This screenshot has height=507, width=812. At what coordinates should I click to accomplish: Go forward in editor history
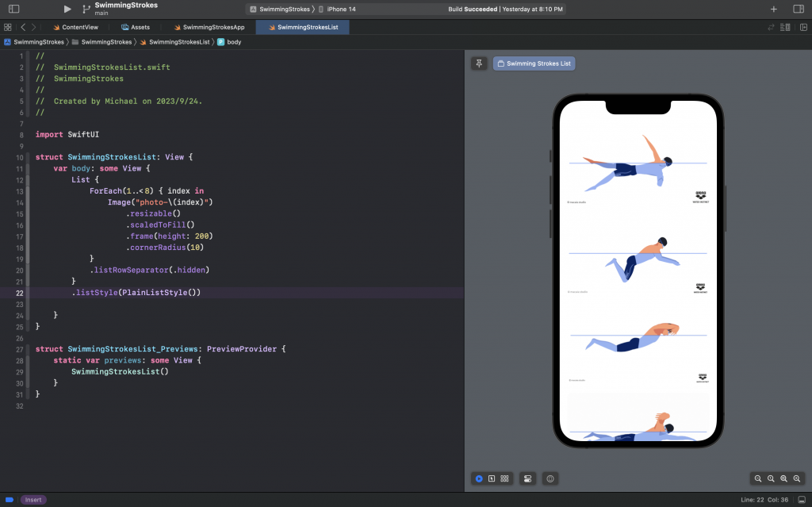[33, 27]
